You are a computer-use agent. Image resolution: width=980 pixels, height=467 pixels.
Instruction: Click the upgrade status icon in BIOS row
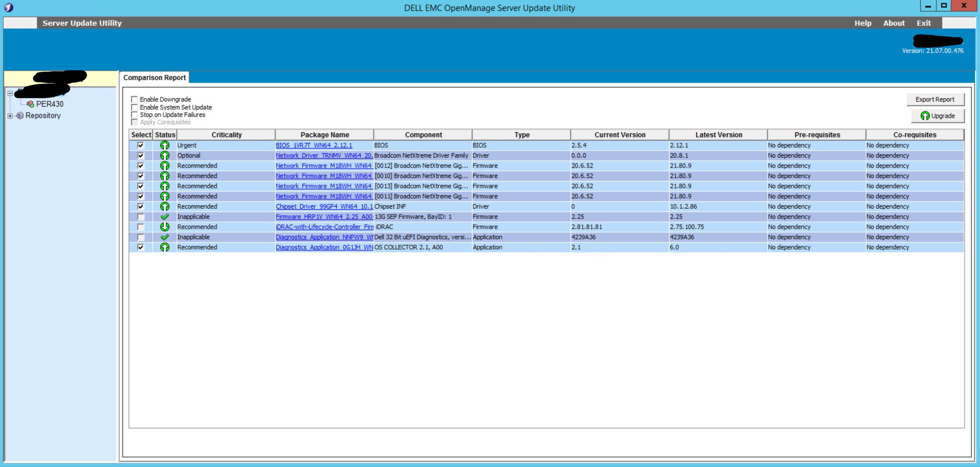click(165, 145)
